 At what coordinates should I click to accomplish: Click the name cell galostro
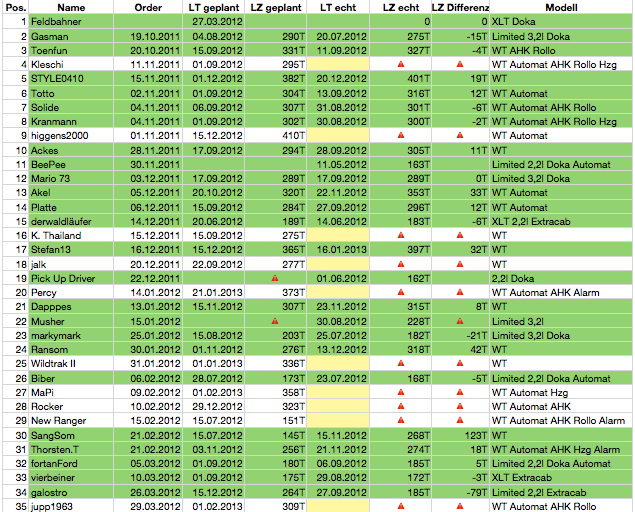pos(71,492)
